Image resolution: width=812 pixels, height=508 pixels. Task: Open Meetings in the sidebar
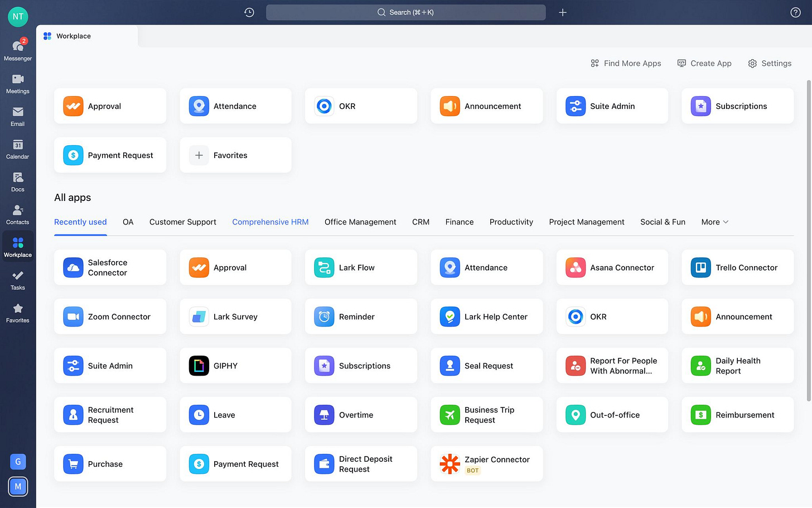pos(18,84)
